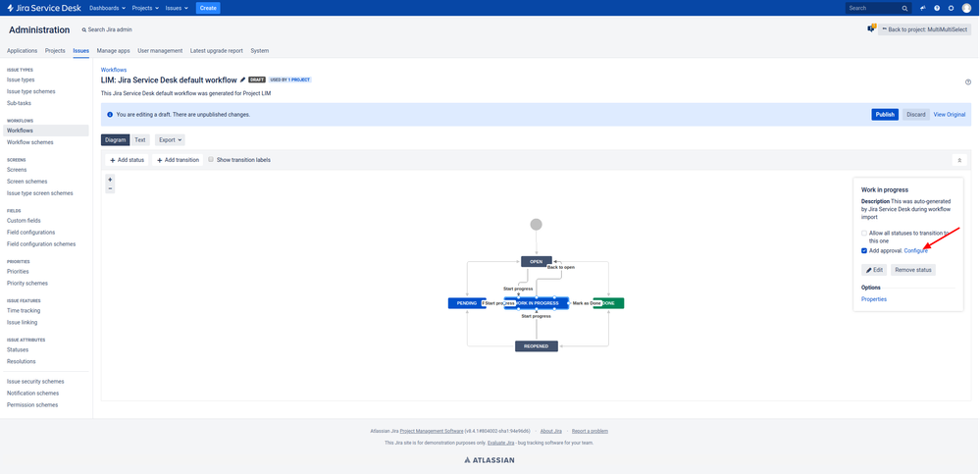Image resolution: width=980 pixels, height=474 pixels.
Task: Switch to the System tab
Action: coord(259,51)
